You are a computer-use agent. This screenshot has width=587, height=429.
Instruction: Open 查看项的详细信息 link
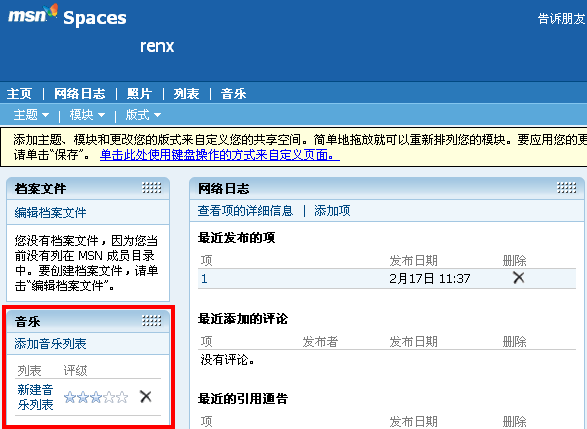coord(245,211)
